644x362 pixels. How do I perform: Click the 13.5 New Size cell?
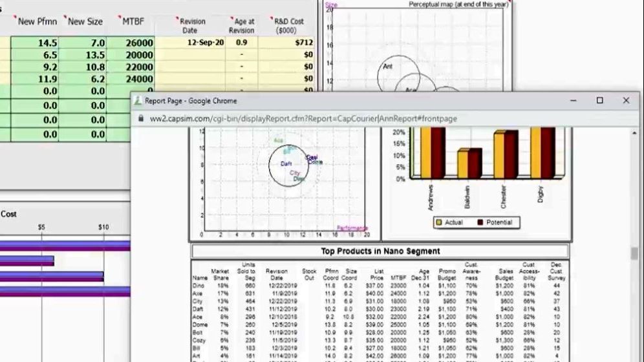83,55
